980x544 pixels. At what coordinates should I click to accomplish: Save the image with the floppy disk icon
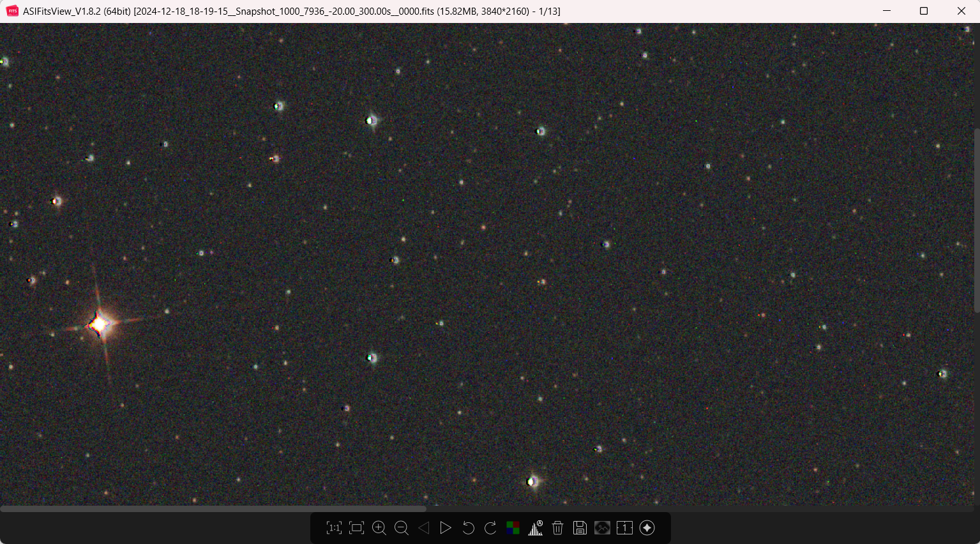[580, 528]
